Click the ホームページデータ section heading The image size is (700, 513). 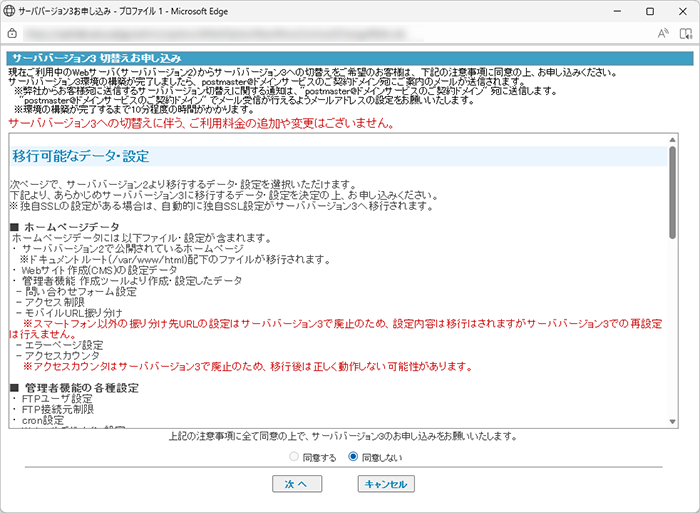pos(66,228)
